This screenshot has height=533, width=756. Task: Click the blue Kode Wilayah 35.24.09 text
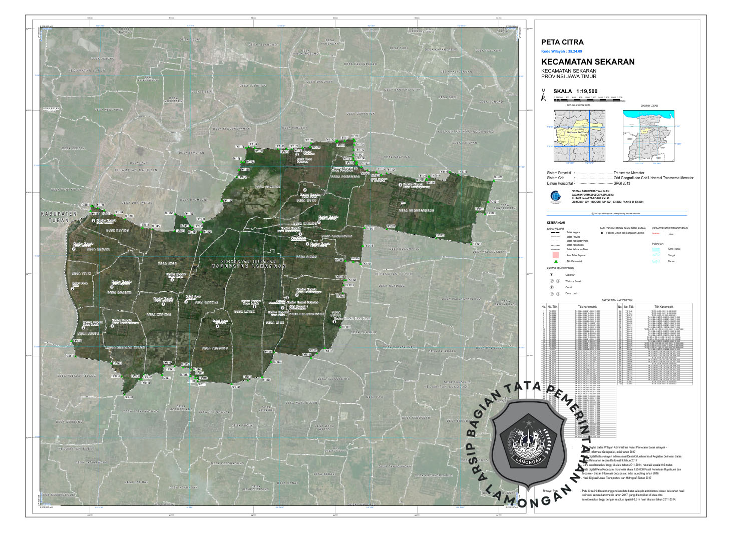click(562, 52)
